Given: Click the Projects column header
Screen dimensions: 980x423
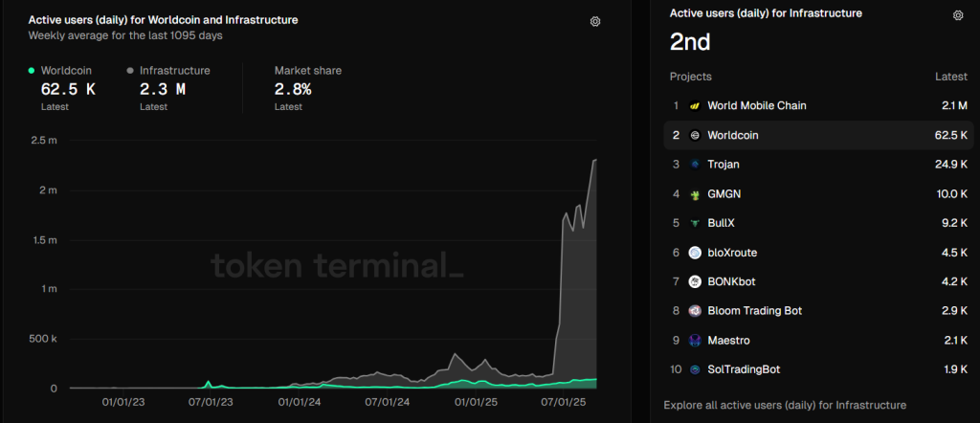Looking at the screenshot, I should (690, 77).
